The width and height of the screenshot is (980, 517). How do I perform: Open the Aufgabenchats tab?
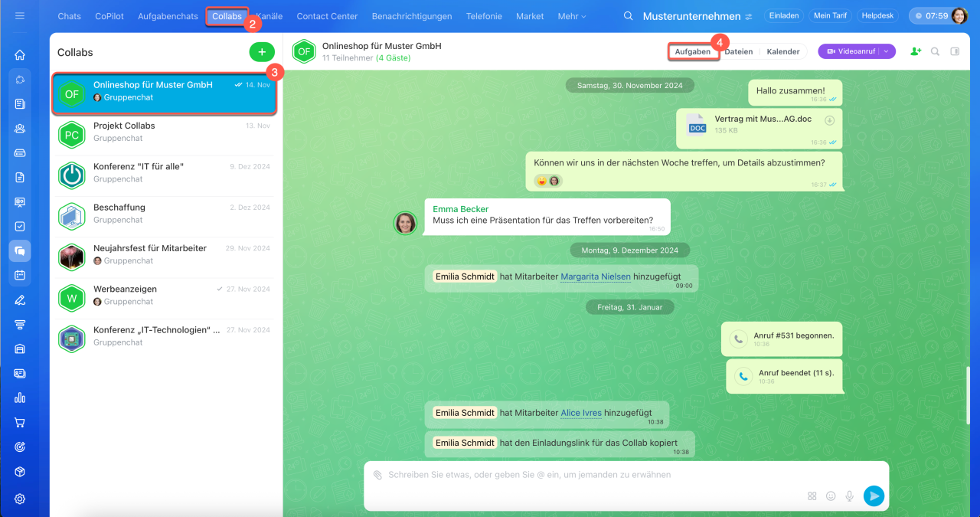tap(168, 16)
